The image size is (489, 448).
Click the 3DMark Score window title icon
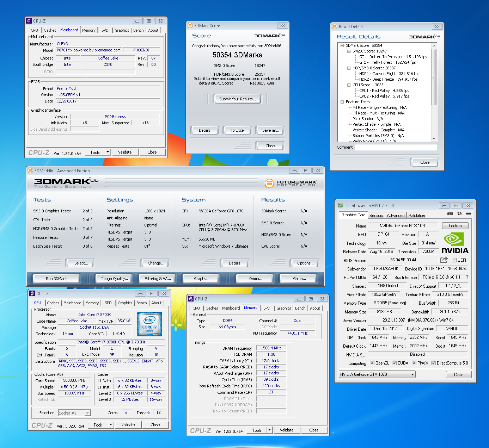tap(190, 25)
